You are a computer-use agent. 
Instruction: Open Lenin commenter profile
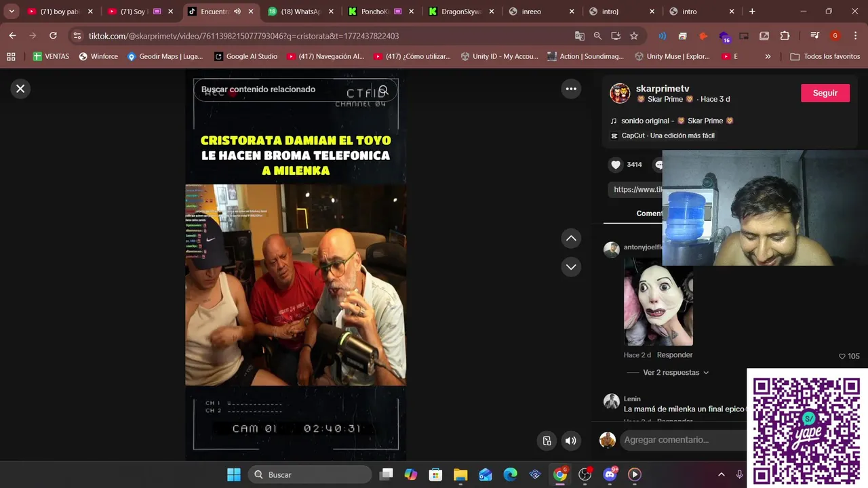tap(632, 399)
